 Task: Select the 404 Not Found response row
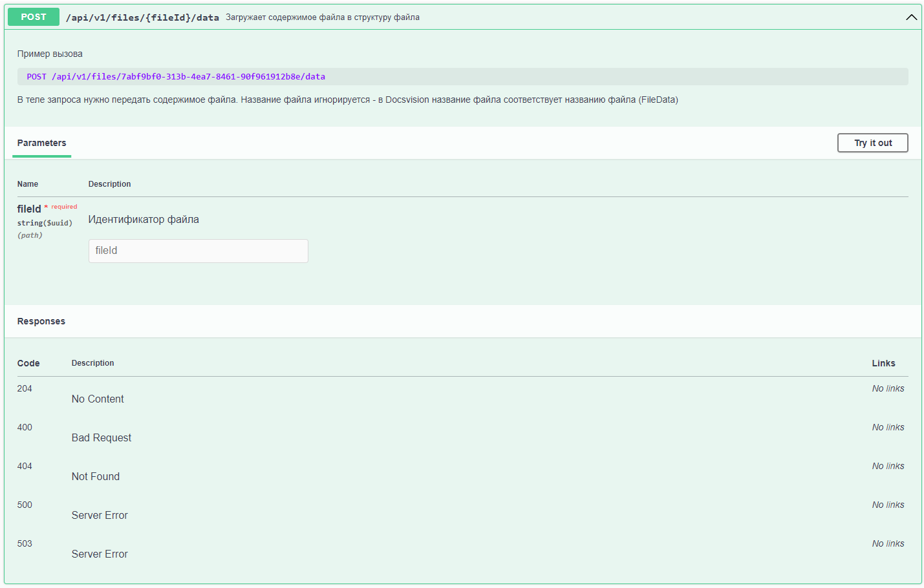(95, 472)
